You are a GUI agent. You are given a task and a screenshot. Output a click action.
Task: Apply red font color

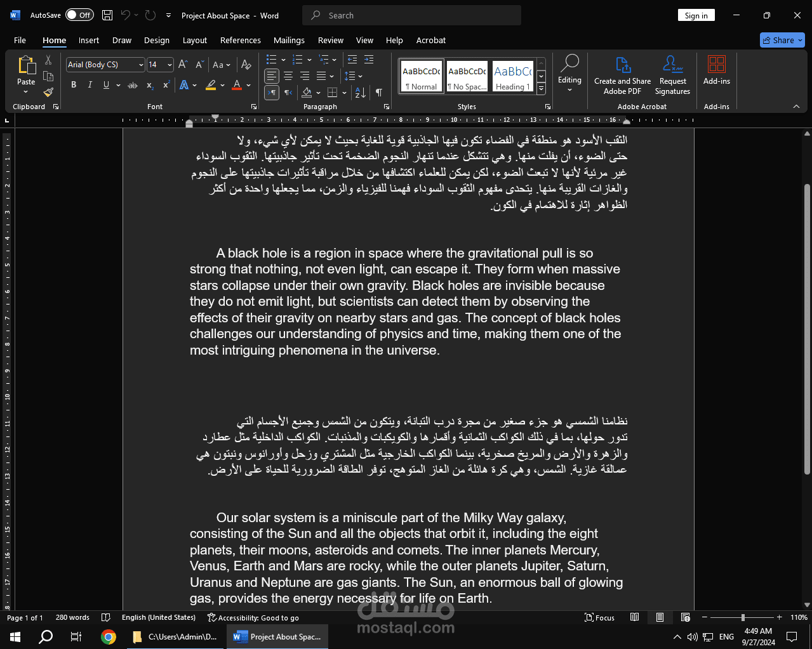237,85
